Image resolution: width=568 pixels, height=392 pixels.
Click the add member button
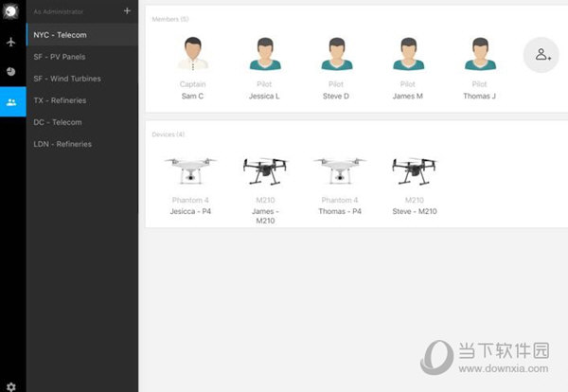point(541,55)
